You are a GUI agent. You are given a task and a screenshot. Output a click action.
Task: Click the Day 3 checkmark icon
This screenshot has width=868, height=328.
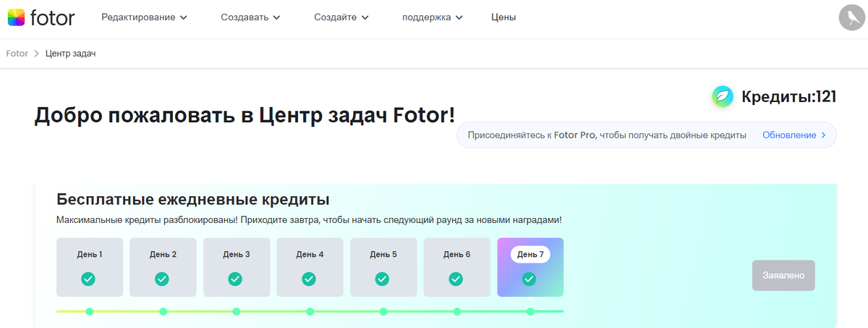[235, 279]
